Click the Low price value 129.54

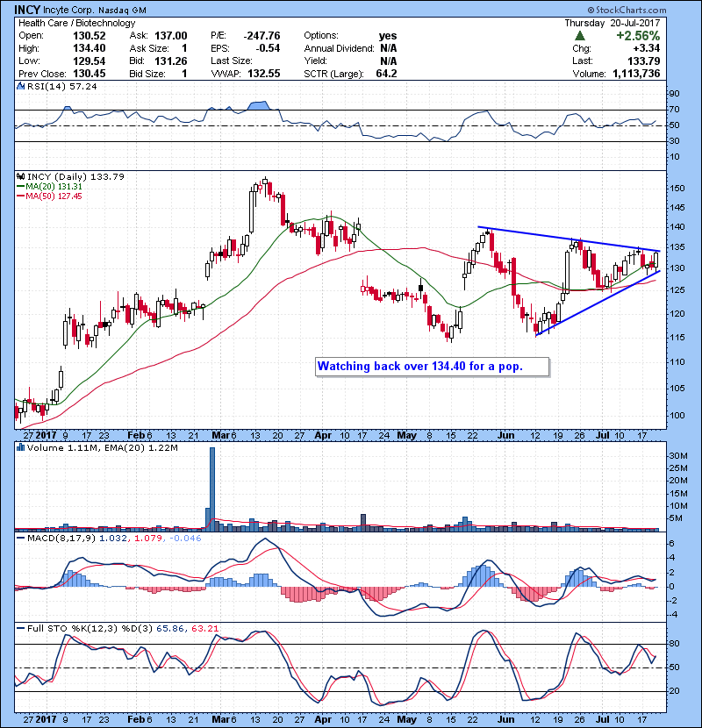[x=90, y=61]
